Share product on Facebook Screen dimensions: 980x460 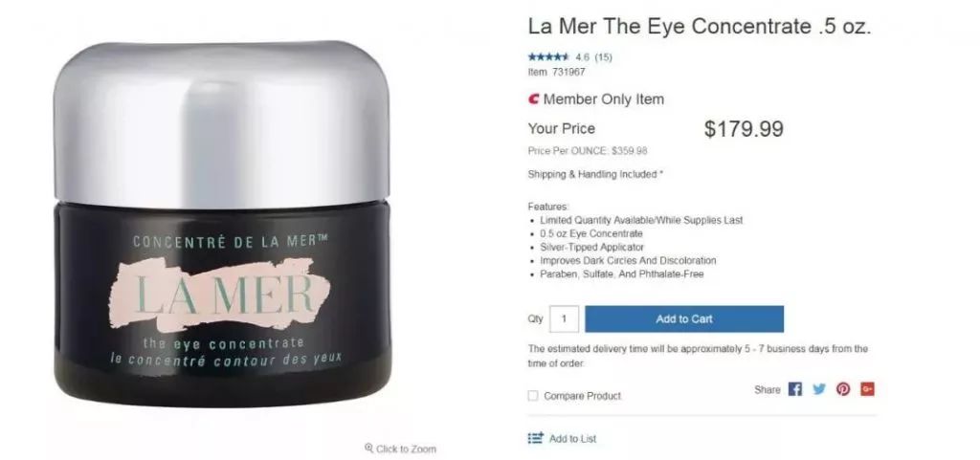pos(795,389)
